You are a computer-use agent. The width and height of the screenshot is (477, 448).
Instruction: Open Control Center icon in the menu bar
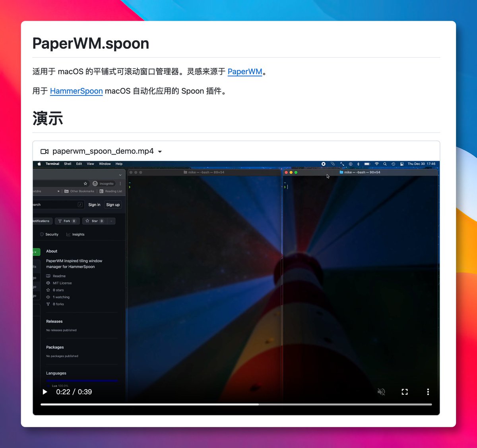click(x=402, y=164)
